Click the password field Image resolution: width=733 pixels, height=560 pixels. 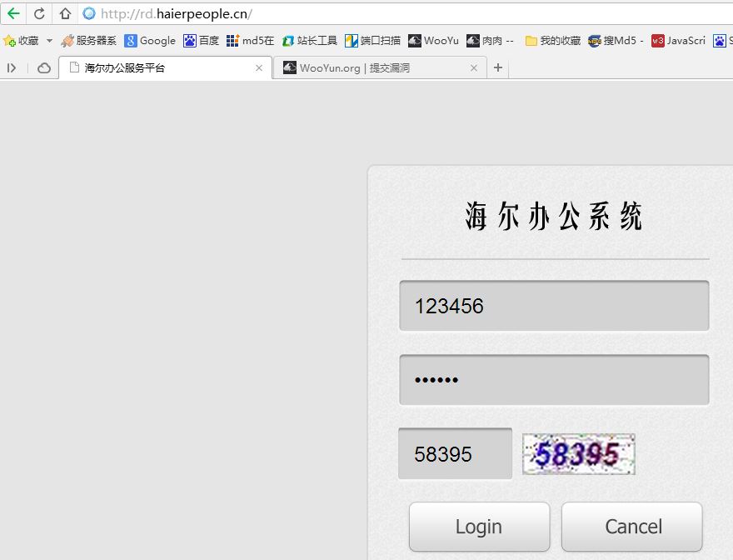pyautogui.click(x=554, y=380)
